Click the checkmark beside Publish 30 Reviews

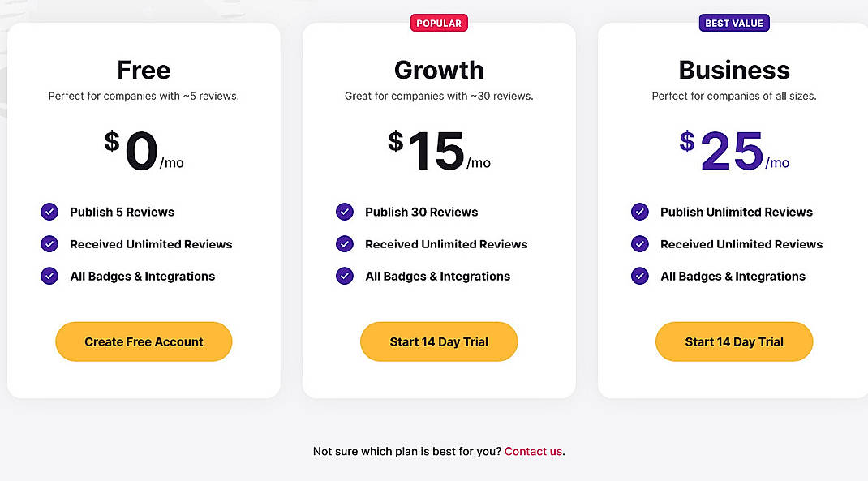tap(344, 212)
